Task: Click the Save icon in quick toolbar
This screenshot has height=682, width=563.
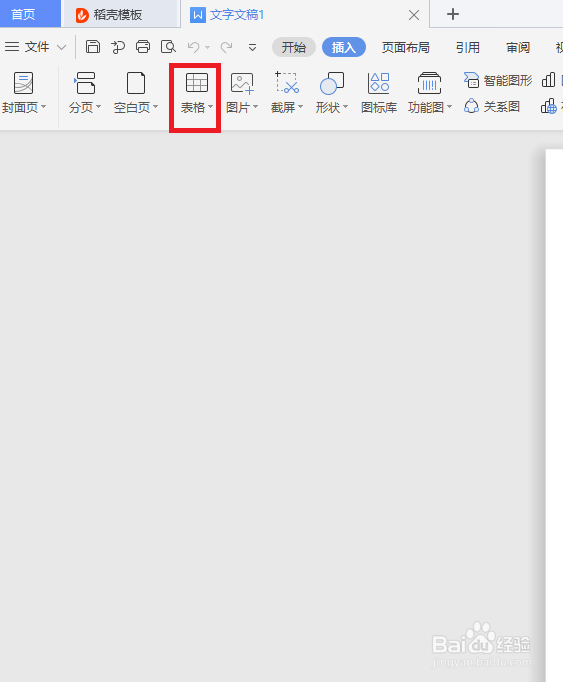Action: click(x=93, y=47)
